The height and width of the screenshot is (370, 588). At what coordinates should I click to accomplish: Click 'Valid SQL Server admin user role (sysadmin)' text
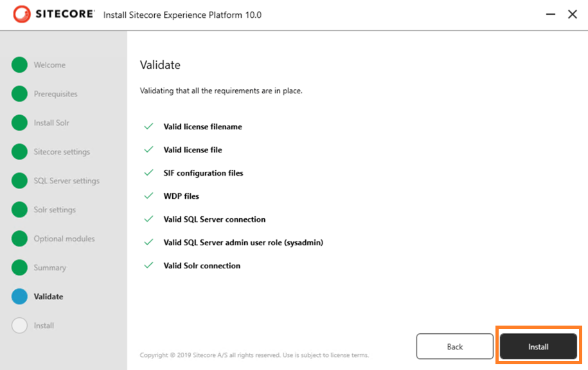click(244, 243)
